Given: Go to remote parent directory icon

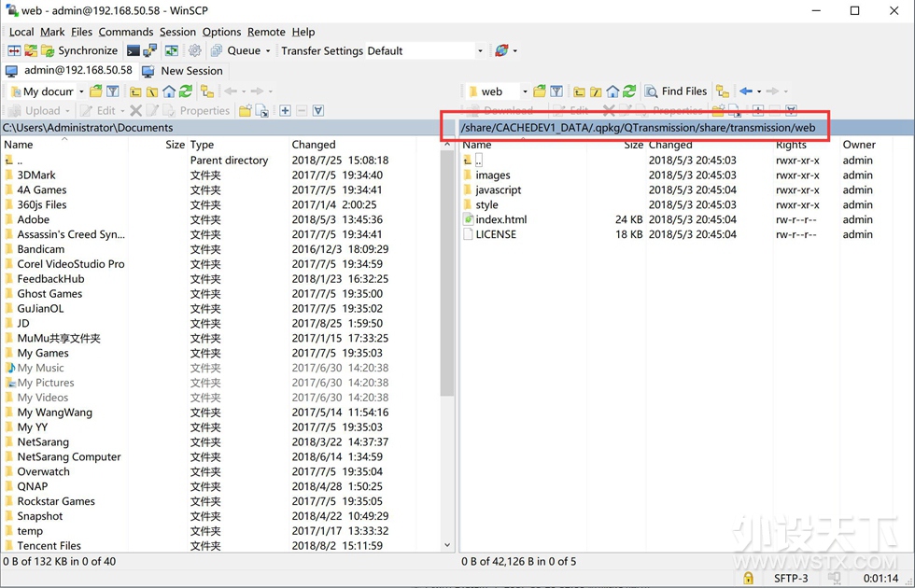Looking at the screenshot, I should coord(579,91).
